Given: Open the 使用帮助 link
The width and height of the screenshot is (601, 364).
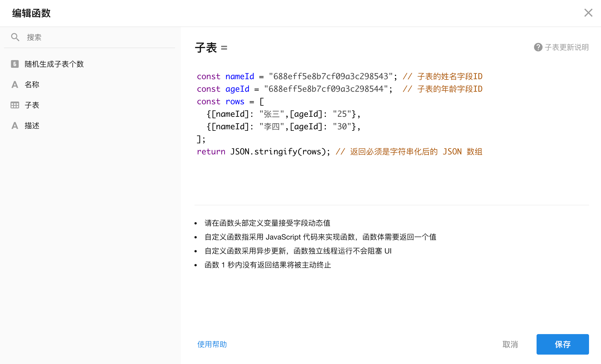Looking at the screenshot, I should (x=212, y=344).
